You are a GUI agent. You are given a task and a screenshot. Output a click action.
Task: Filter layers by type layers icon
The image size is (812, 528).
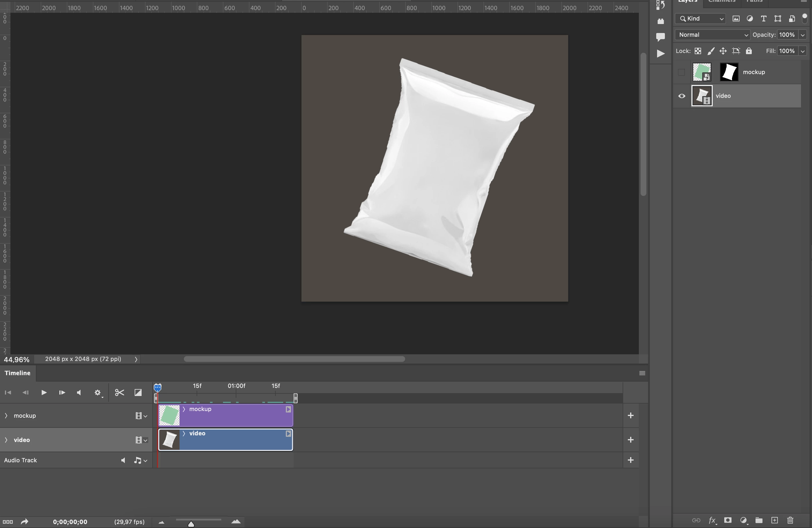[x=764, y=19]
